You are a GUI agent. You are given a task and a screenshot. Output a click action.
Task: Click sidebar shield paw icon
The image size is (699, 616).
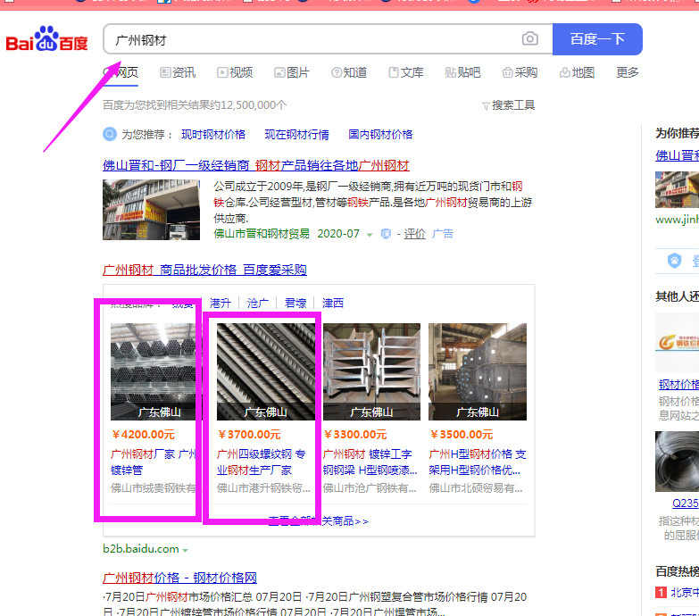click(675, 261)
